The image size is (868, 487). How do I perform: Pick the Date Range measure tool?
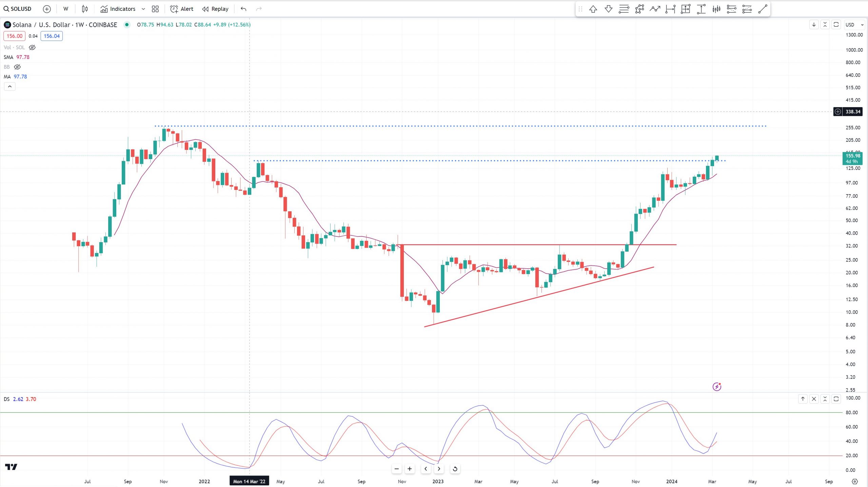[x=670, y=9]
